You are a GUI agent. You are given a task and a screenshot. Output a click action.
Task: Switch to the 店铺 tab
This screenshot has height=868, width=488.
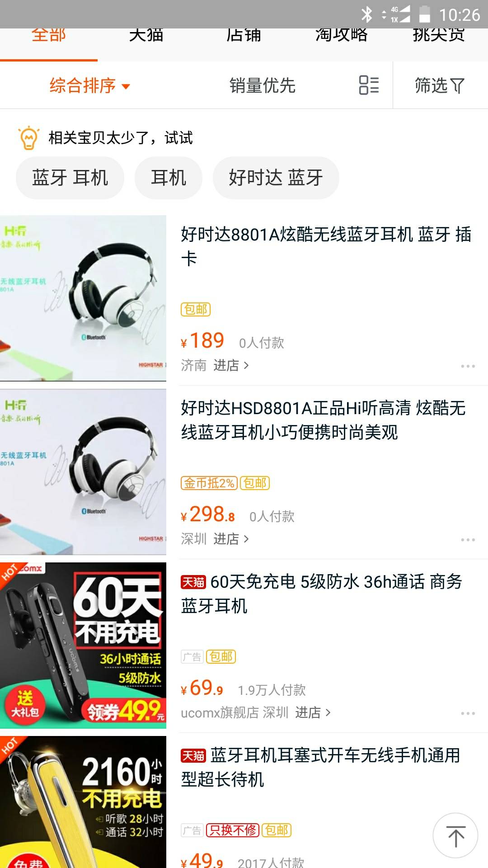[x=244, y=35]
